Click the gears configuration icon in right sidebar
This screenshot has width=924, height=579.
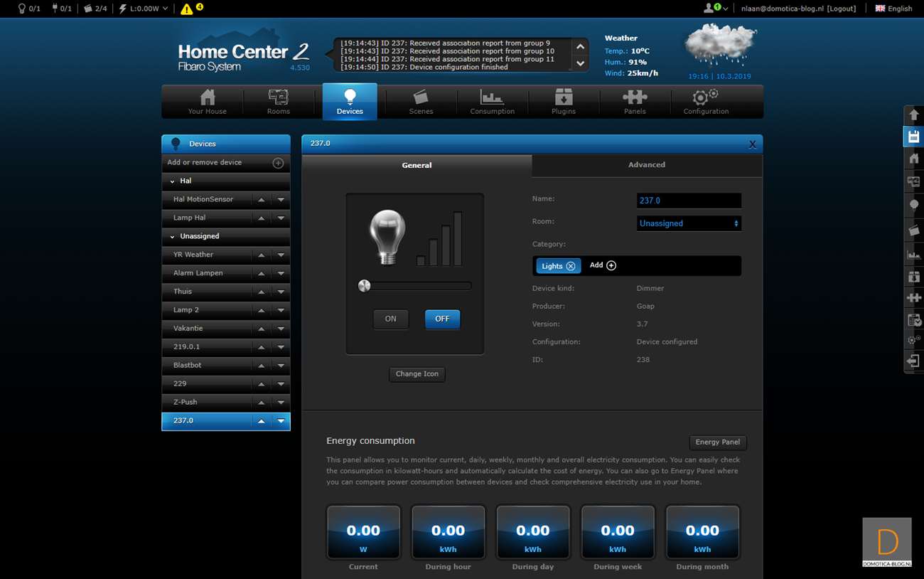point(914,341)
